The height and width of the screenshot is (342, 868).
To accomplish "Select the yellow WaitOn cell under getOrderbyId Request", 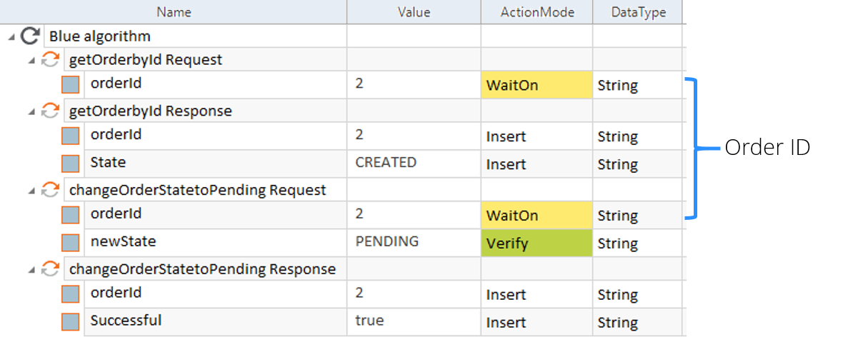I will point(537,85).
